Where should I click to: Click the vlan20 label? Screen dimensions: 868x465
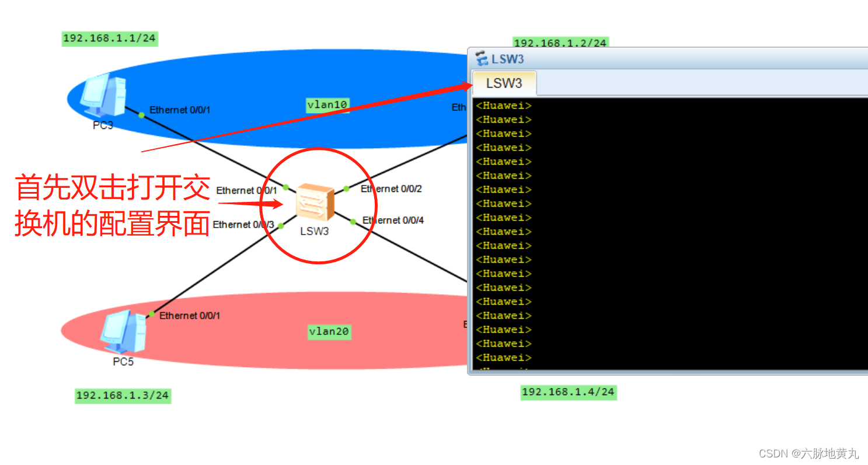(x=329, y=332)
